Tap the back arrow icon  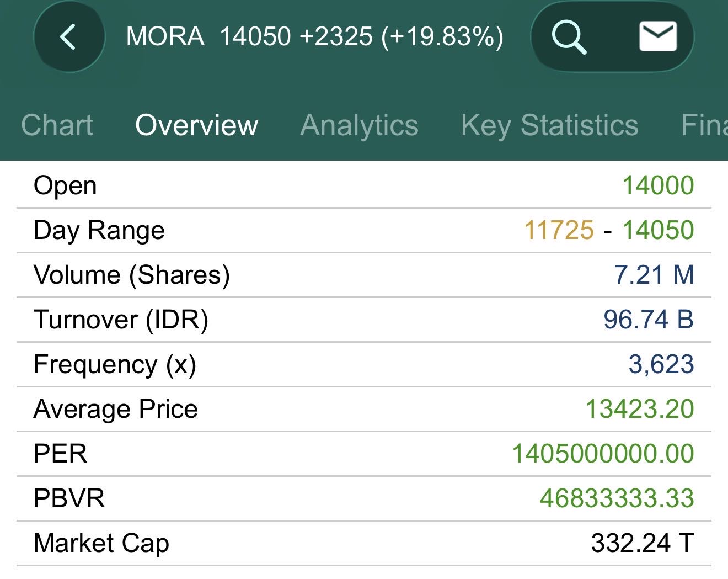point(68,37)
